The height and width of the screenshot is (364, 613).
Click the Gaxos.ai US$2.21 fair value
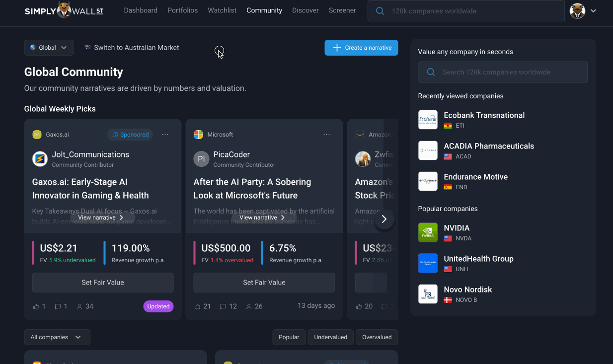click(x=59, y=248)
